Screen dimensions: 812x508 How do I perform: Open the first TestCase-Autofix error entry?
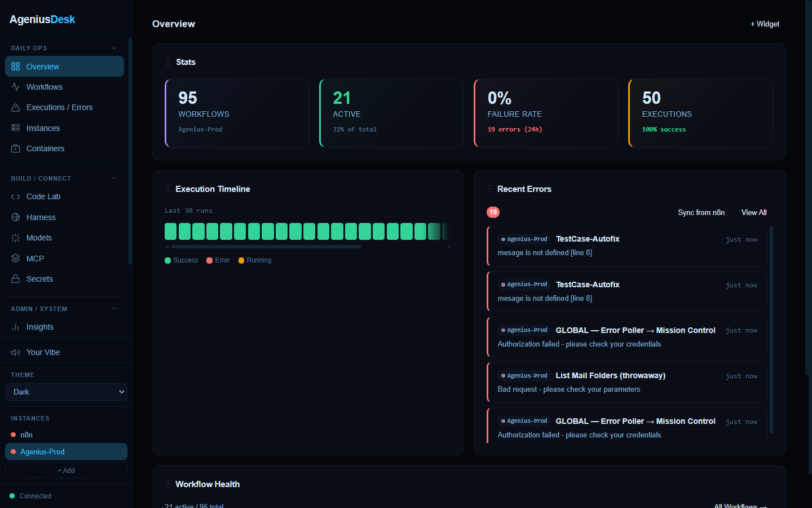627,246
